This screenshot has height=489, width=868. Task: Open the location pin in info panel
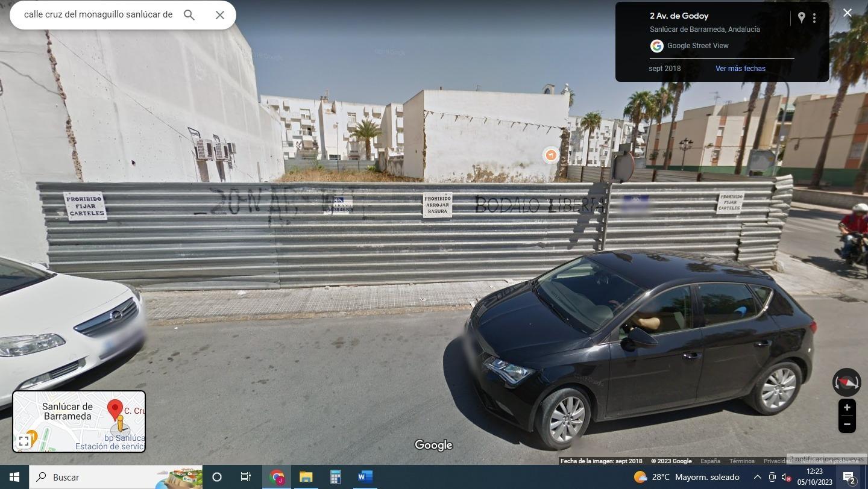coord(801,18)
